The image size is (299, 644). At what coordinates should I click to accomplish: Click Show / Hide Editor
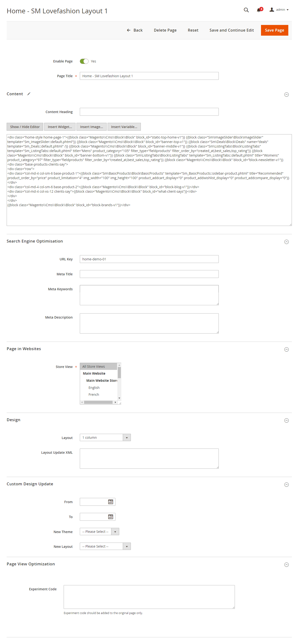[25, 127]
